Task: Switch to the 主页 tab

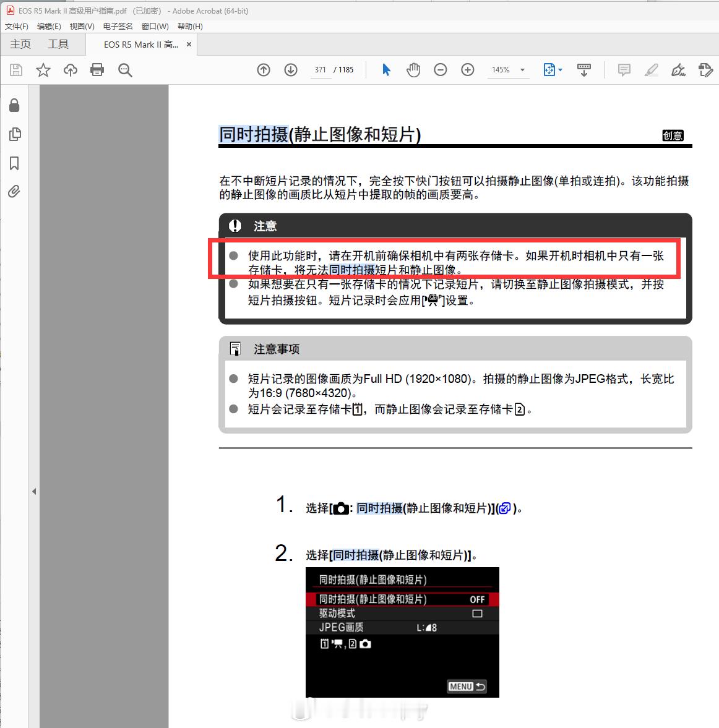Action: point(20,44)
